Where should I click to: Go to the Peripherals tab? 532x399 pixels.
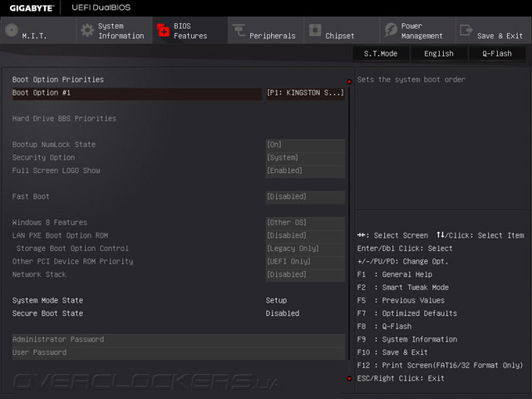(x=266, y=31)
